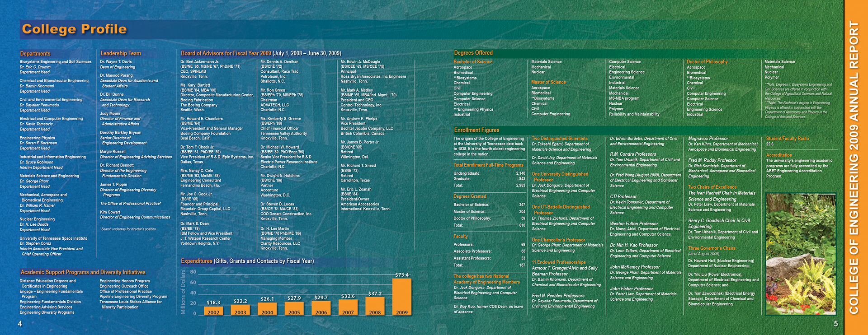Select the name Dr. H. Lee Dodds
868x335 pixels.
34,224
